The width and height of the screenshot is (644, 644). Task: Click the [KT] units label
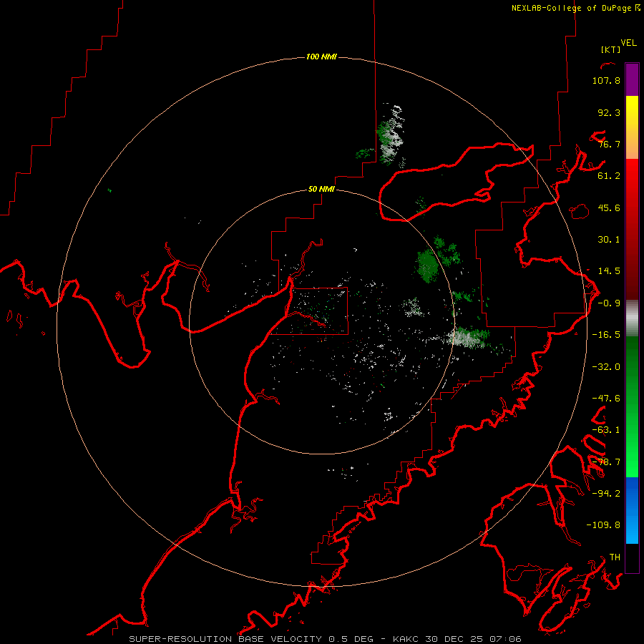coord(610,49)
